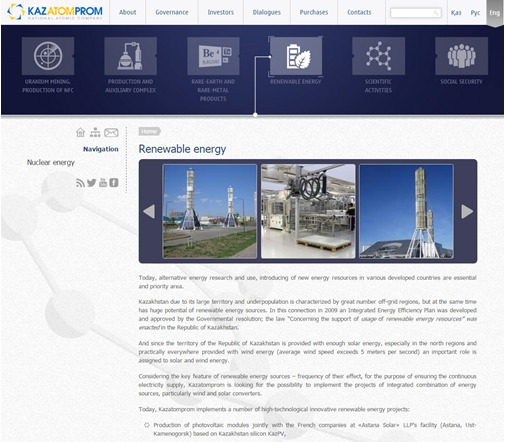Open the Uranium Mining section icon
The width and height of the screenshot is (505, 442).
click(48, 56)
